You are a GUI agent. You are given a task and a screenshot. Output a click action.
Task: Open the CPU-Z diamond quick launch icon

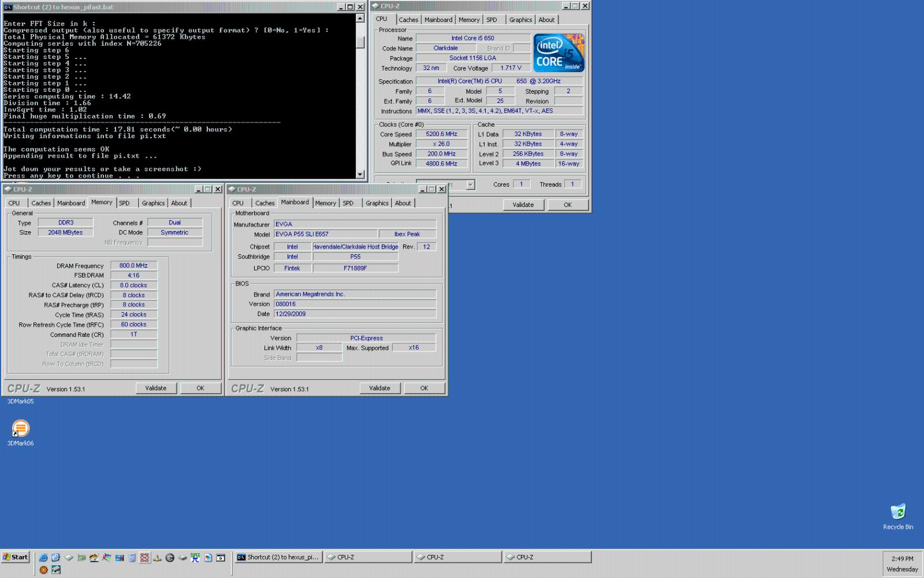pos(69,558)
